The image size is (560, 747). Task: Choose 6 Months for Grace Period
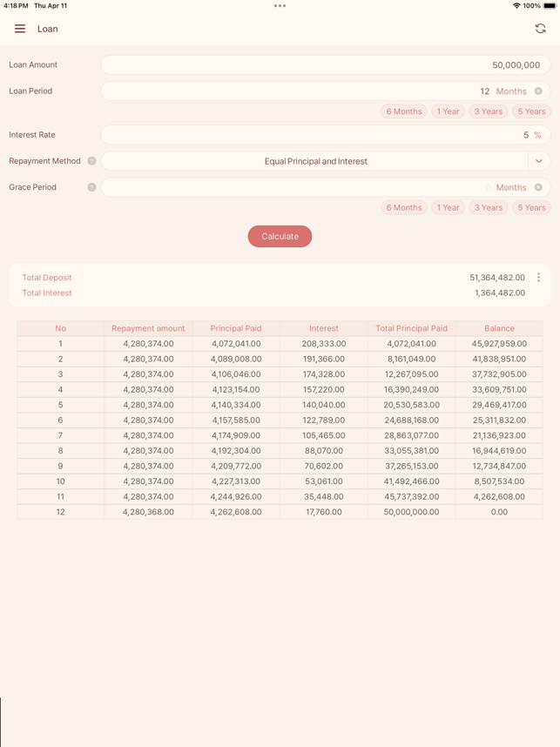coord(404,208)
